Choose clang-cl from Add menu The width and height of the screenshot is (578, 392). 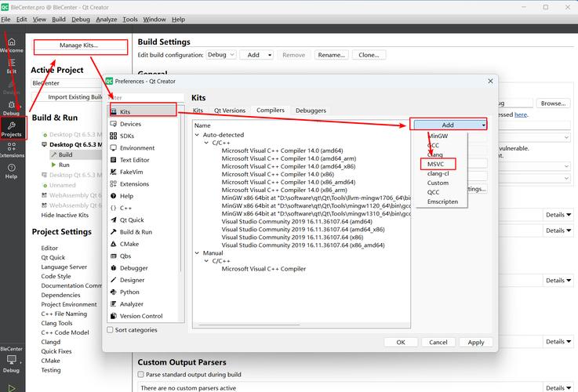click(x=438, y=173)
